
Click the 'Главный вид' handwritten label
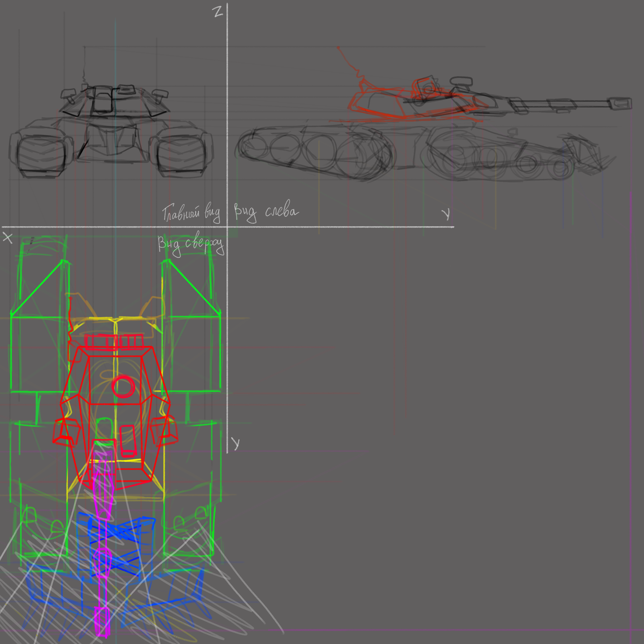(191, 213)
